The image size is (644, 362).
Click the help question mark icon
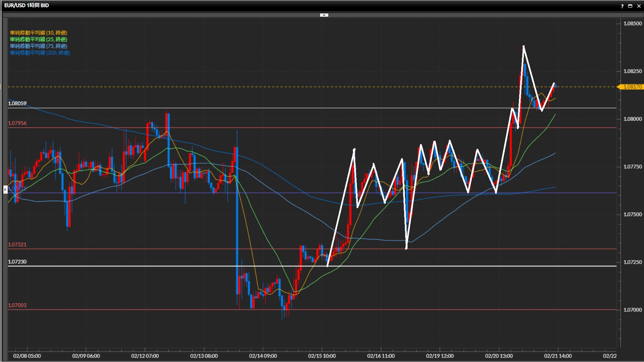(622, 6)
